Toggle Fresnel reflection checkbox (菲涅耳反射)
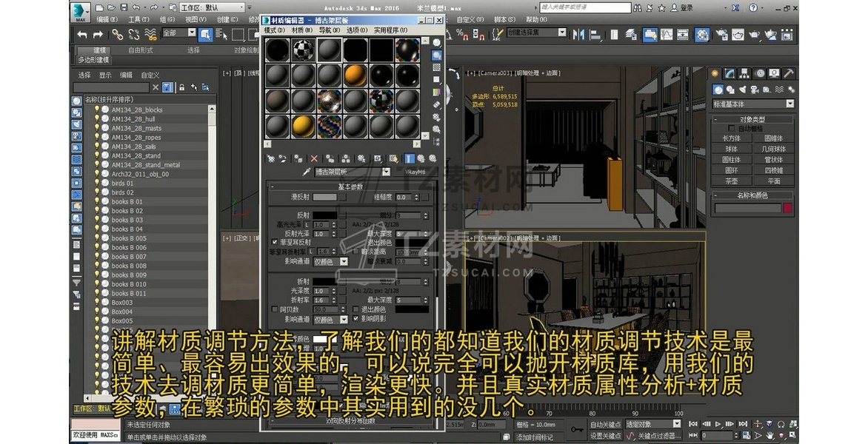Image resolution: width=868 pixels, height=444 pixels. coord(275,243)
